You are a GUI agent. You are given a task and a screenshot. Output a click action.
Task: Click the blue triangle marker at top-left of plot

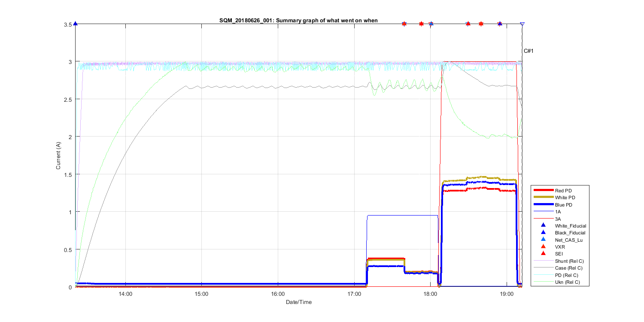76,24
